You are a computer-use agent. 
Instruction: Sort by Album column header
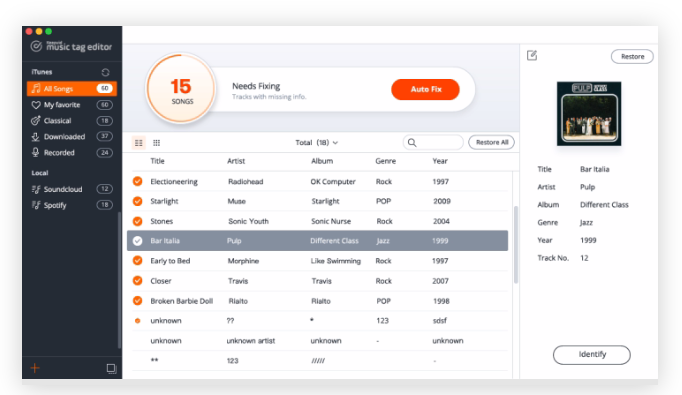coord(322,161)
